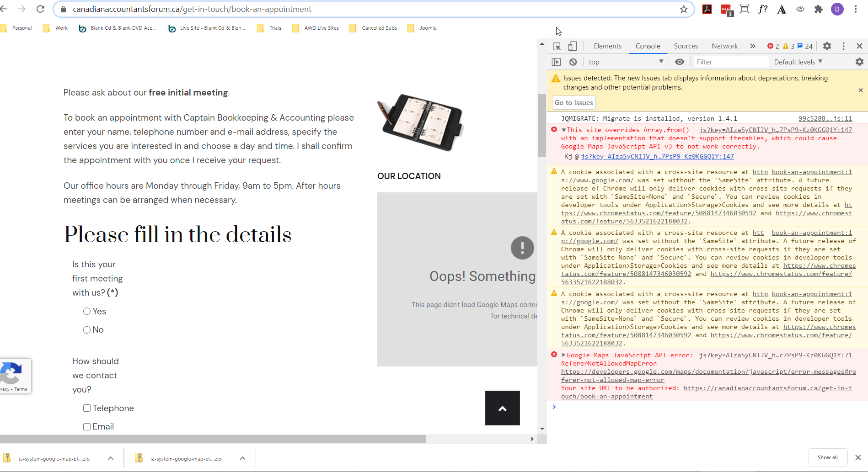Open console settings gear icon

[859, 62]
